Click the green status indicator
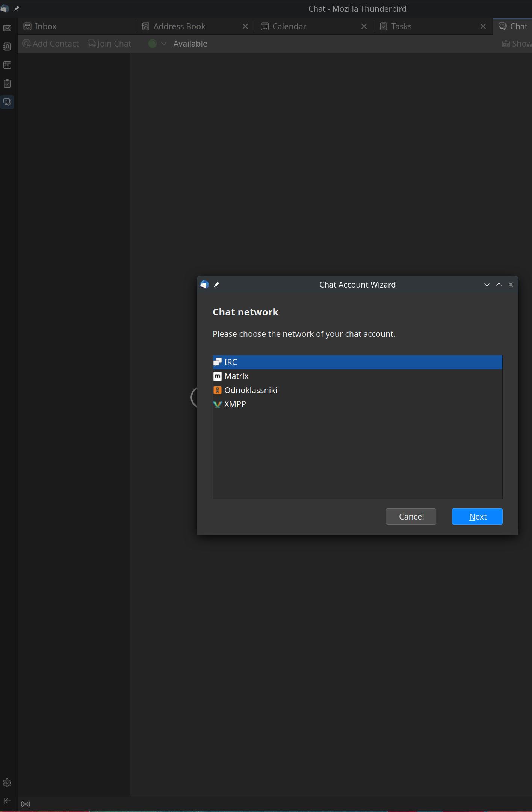Viewport: 532px width, 812px height. pyautogui.click(x=153, y=44)
